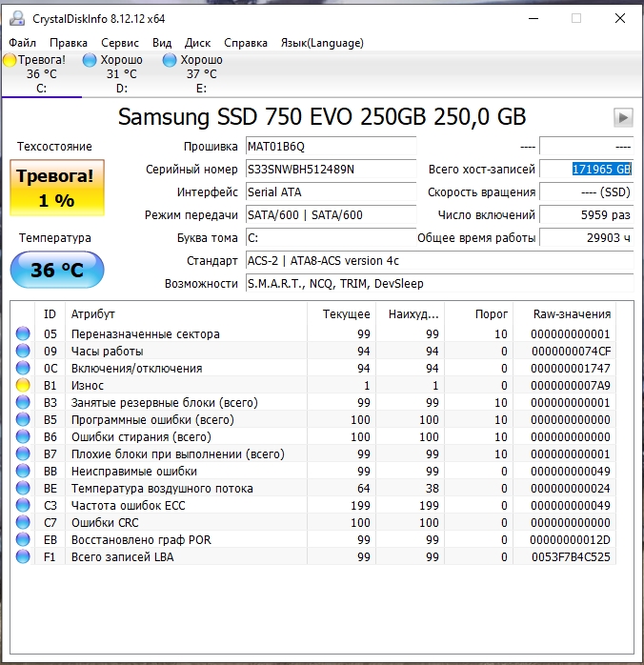Screen dimensions: 644x665
Task: Click status icon of Занятые резервные блоки row
Action: [23, 402]
